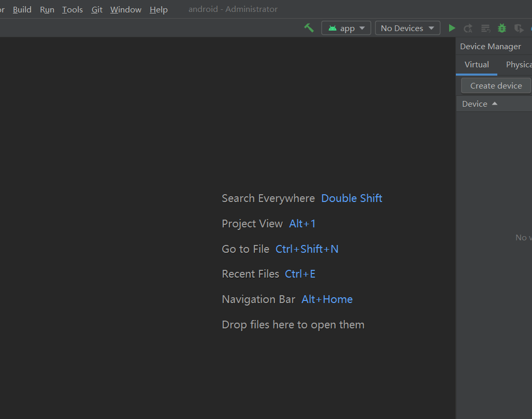Click the Device Manager panel title
532x419 pixels.
click(490, 46)
